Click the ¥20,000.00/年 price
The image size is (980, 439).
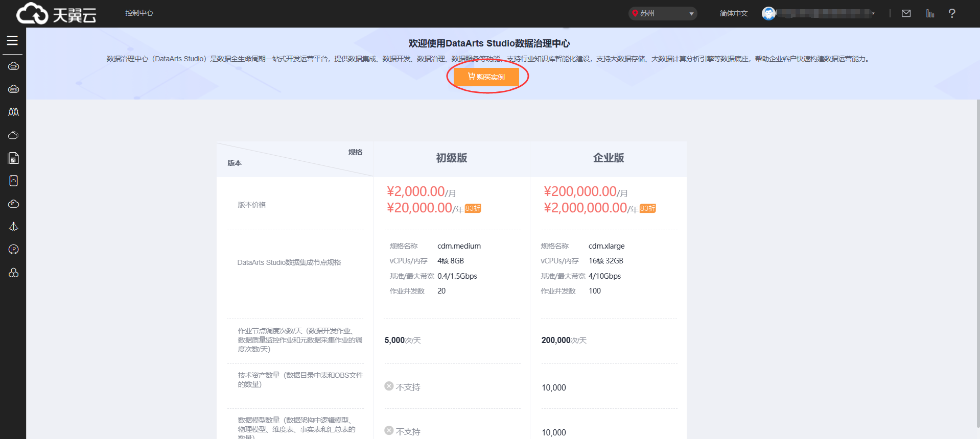[x=425, y=208]
